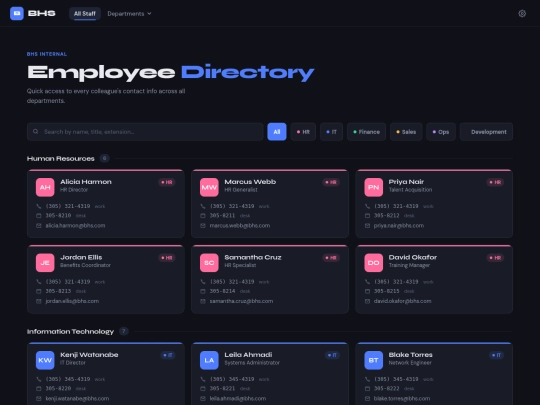
Task: Click IT badge on Kenji Watanabe's card
Action: [168, 355]
